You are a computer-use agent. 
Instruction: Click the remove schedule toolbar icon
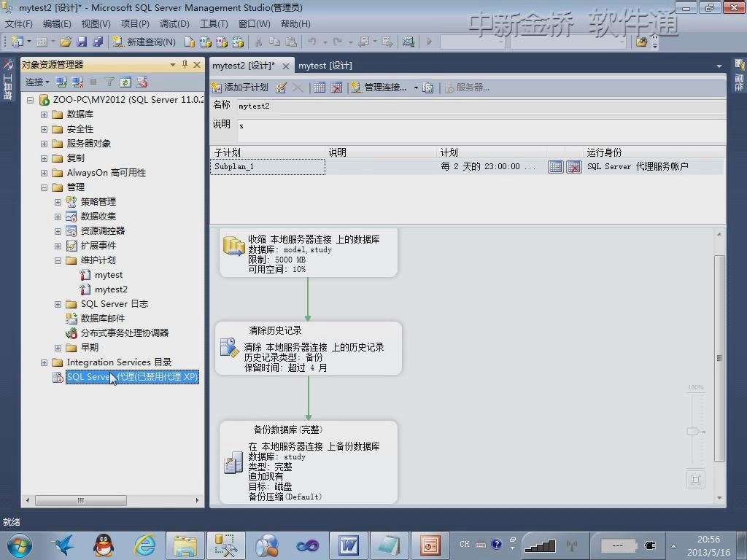point(336,87)
